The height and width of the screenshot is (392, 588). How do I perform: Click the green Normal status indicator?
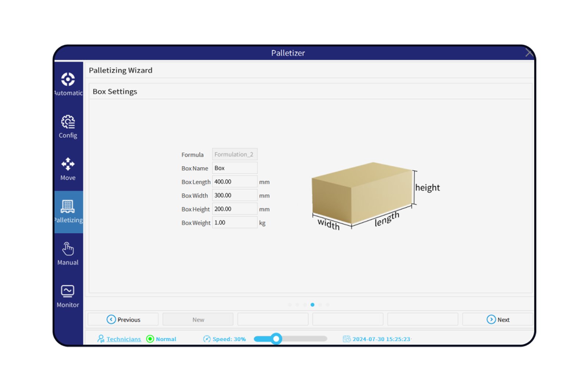150,339
